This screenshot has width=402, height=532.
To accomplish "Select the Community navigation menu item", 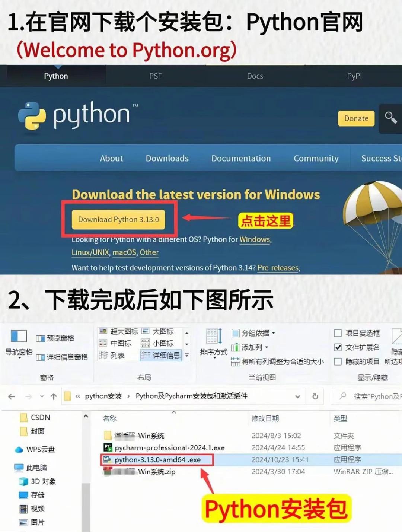I will pyautogui.click(x=316, y=158).
